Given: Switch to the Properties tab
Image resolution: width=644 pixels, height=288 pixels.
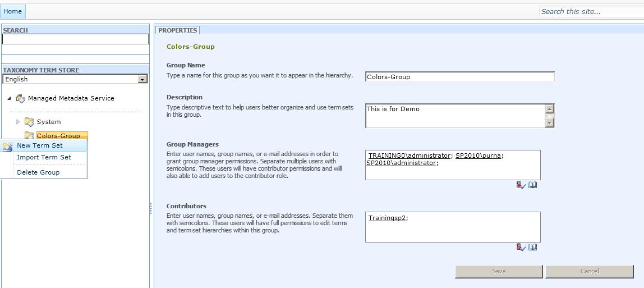Looking at the screenshot, I should click(x=177, y=30).
